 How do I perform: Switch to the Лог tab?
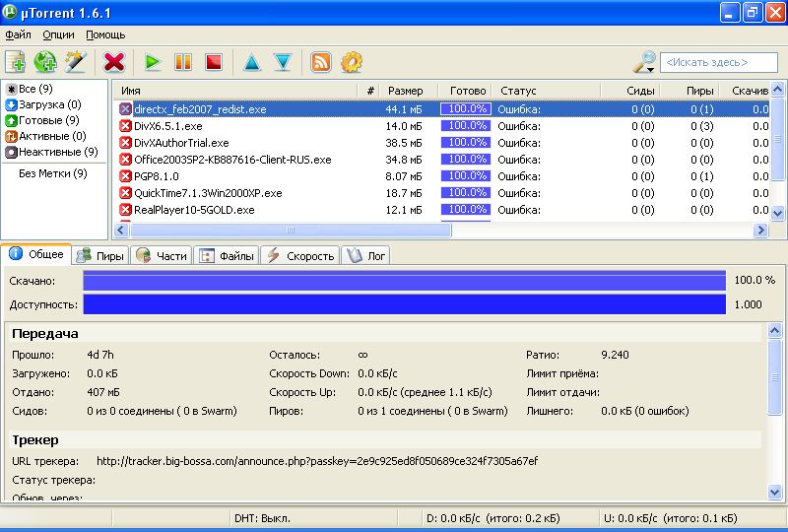coord(365,256)
